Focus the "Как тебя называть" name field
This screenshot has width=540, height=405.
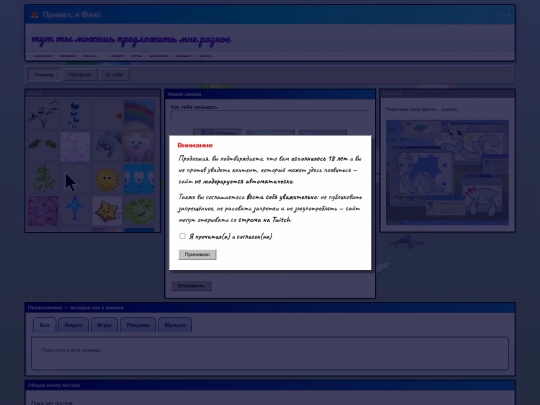(x=270, y=115)
